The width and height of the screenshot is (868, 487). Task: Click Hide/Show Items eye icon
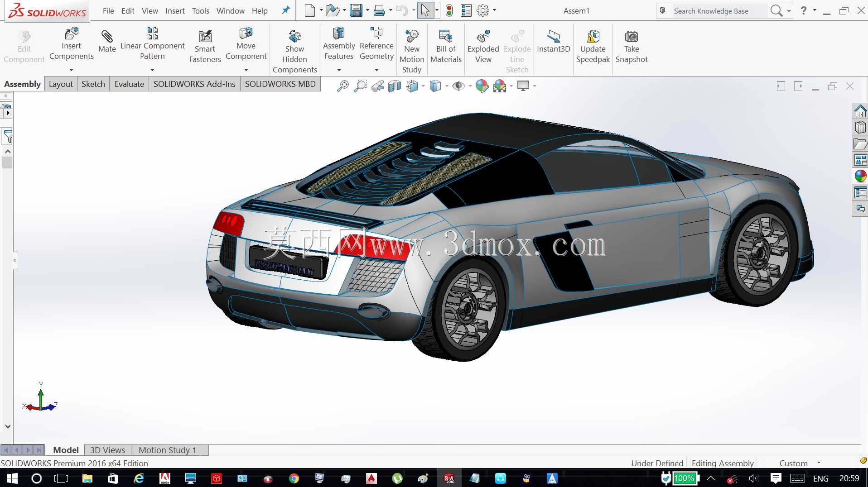(x=458, y=86)
